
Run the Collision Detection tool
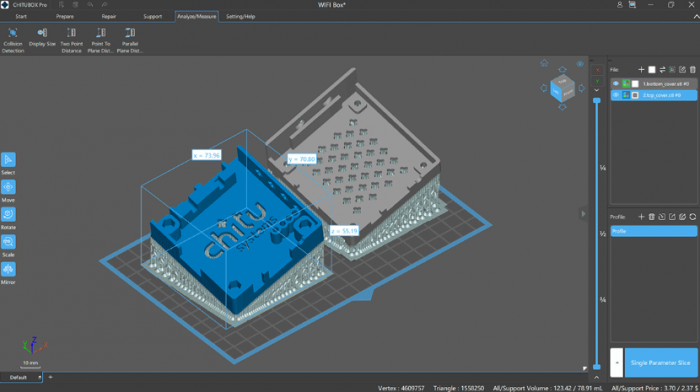[x=13, y=40]
